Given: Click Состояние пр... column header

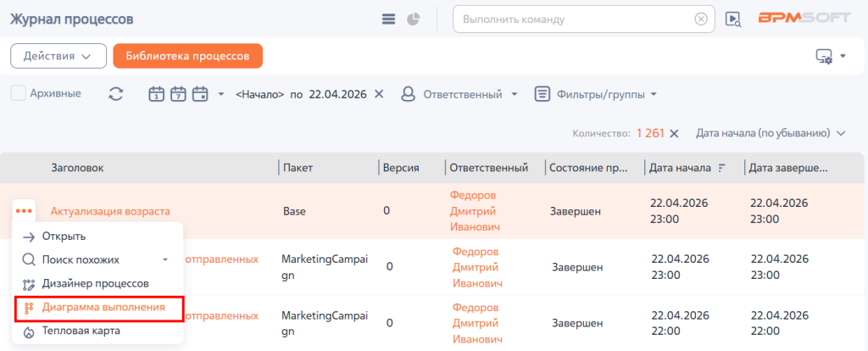Looking at the screenshot, I should point(589,168).
